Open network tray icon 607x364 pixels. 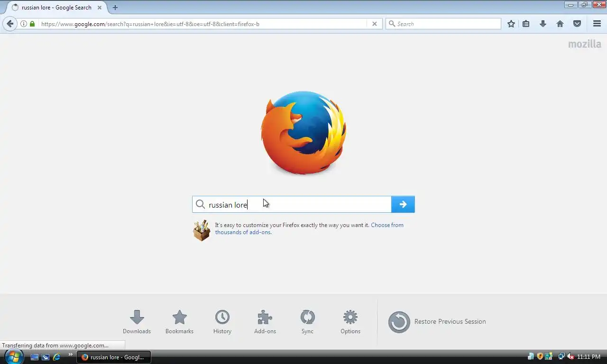562,356
